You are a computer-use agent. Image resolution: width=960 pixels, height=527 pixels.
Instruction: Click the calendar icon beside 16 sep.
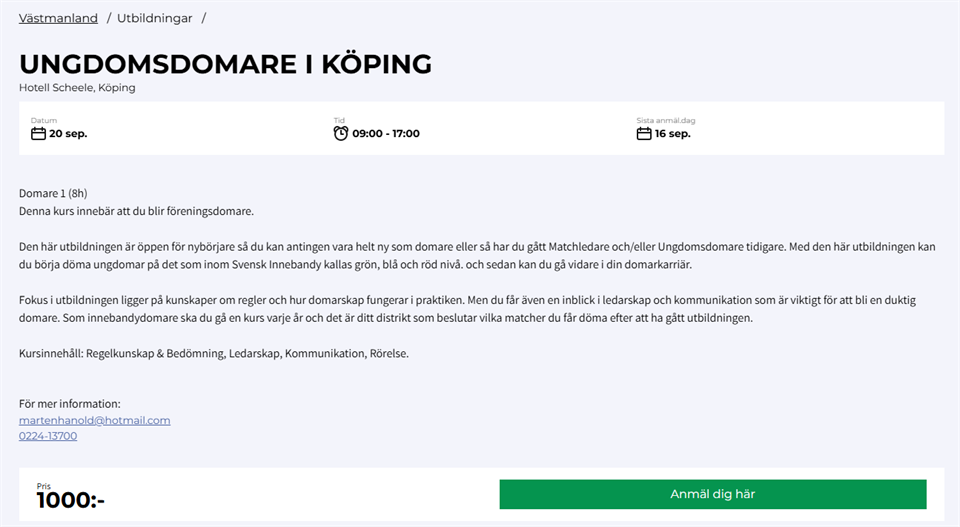(644, 133)
